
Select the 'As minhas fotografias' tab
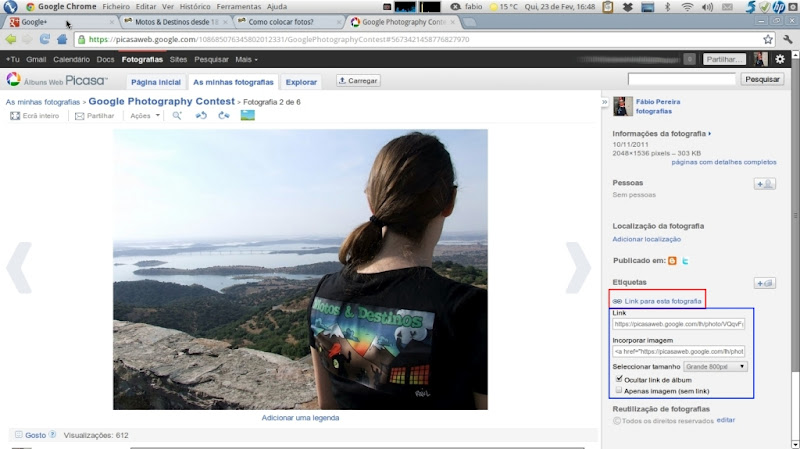pyautogui.click(x=233, y=82)
